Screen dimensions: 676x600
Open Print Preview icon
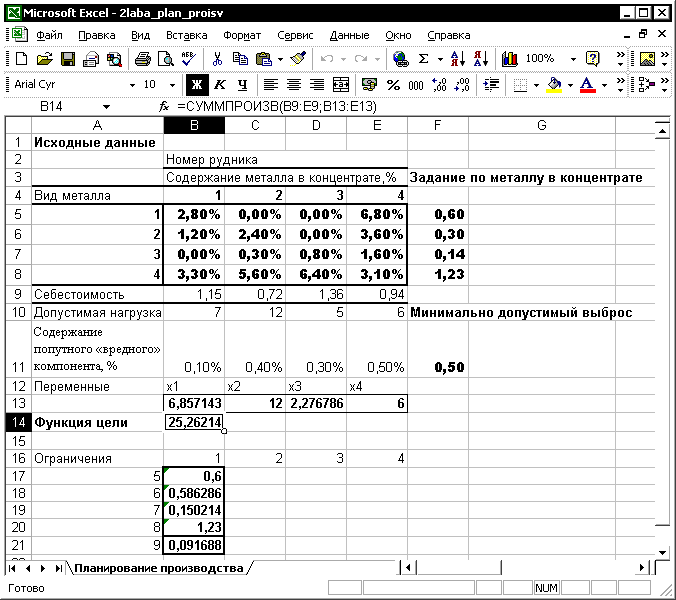[166, 59]
